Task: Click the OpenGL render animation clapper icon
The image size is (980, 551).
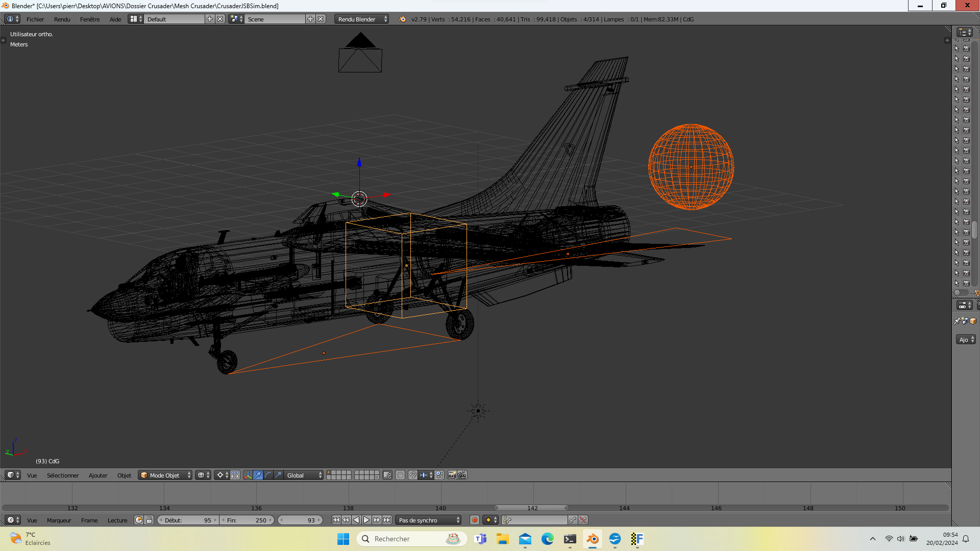Action: (462, 475)
